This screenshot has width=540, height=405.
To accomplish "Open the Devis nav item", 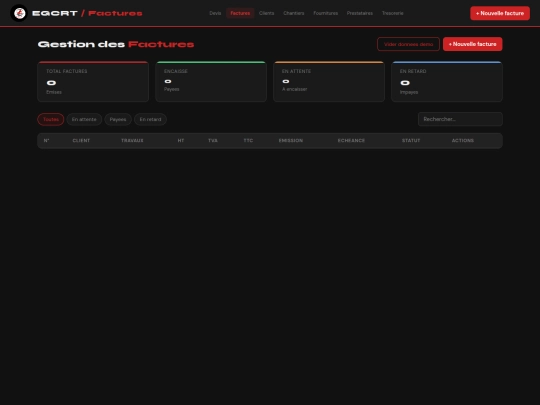I will (215, 13).
